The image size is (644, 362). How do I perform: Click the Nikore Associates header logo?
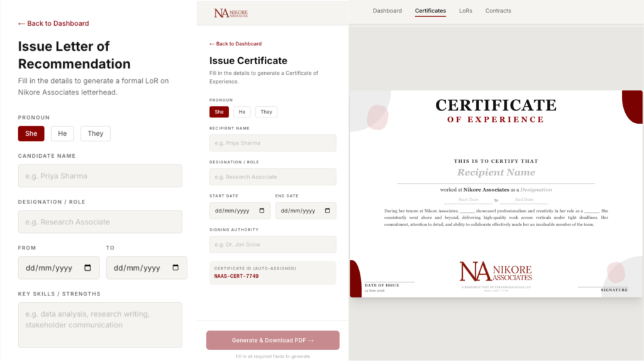pyautogui.click(x=231, y=13)
